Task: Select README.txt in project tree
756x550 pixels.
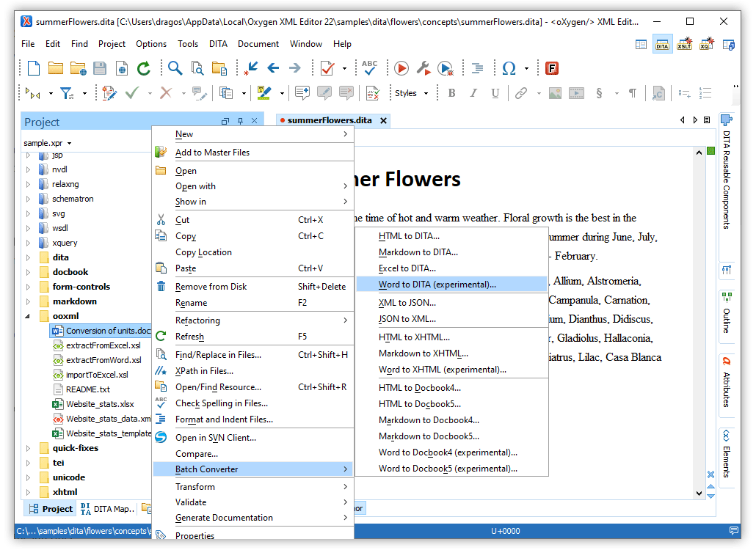Action: (x=88, y=389)
